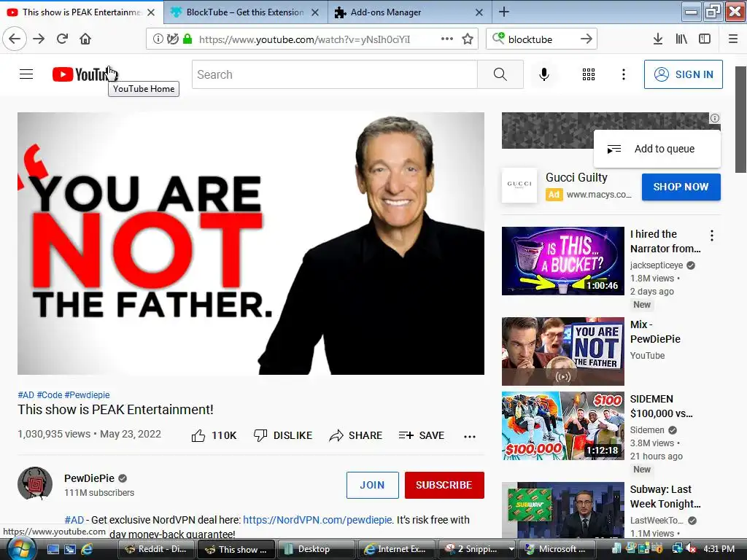Image resolution: width=747 pixels, height=560 pixels.
Task: Click the SHARE arrow button
Action: click(356, 435)
